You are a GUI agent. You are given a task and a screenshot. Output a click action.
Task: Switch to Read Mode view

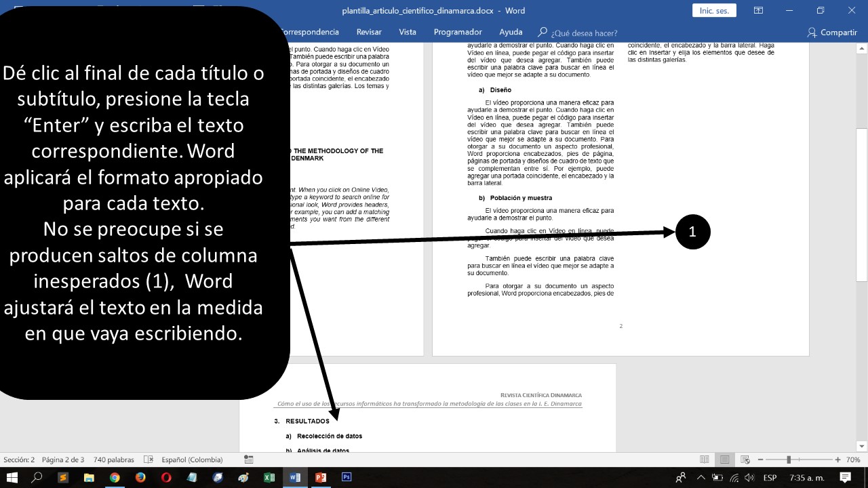coord(705,460)
